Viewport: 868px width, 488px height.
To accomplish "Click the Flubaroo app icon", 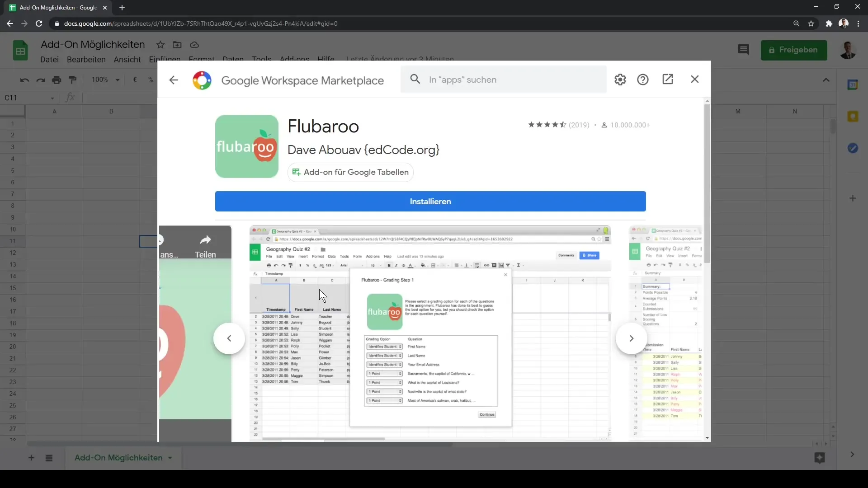I will coord(246,146).
